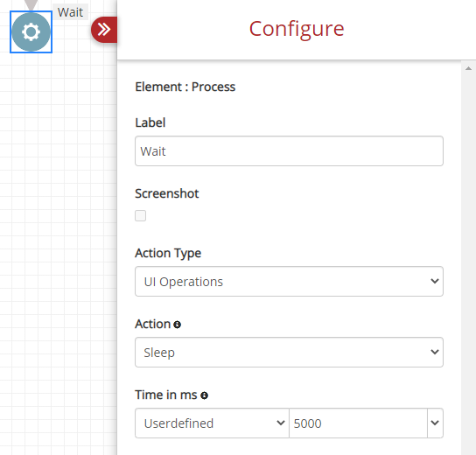Screen dimensions: 476x455
Task: Click the Screenshot field label
Action: click(x=167, y=193)
